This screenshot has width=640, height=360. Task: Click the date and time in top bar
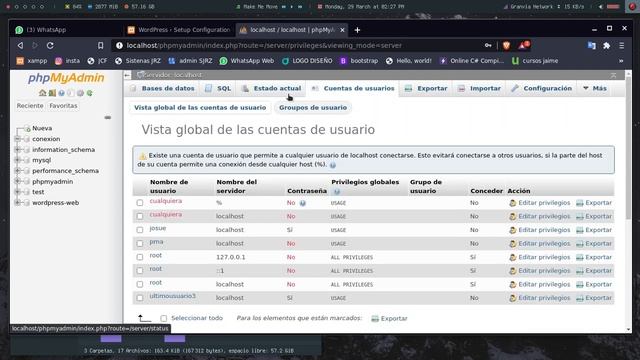pyautogui.click(x=361, y=7)
